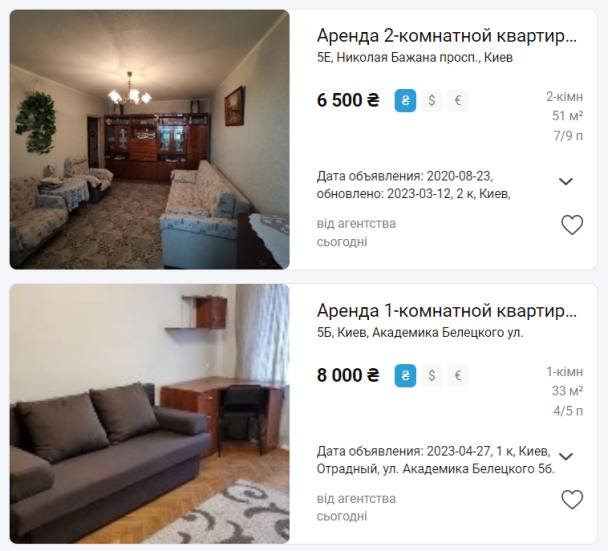Open the photo with the gray sofa

[150, 414]
